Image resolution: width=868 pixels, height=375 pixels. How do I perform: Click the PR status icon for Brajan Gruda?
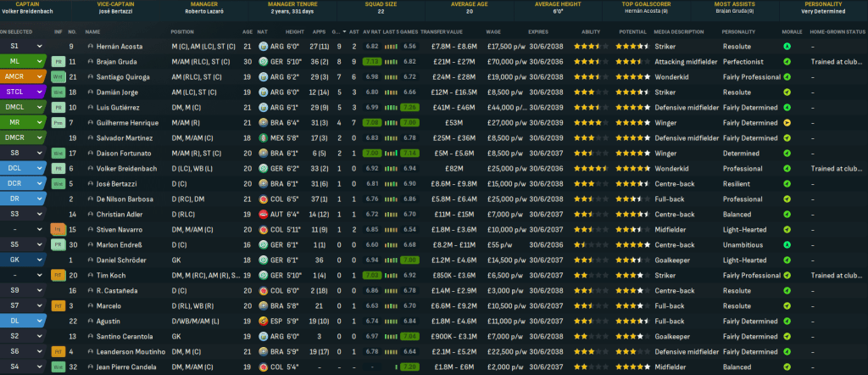(x=58, y=62)
